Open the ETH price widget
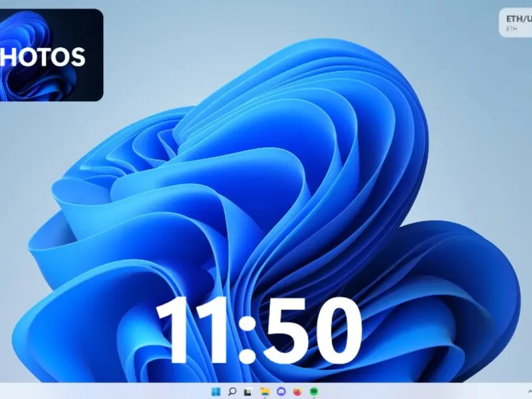This screenshot has width=532, height=399. pos(516,23)
